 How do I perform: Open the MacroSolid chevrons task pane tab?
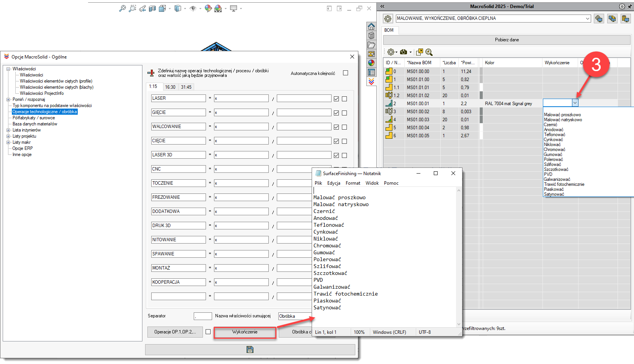pos(371,81)
